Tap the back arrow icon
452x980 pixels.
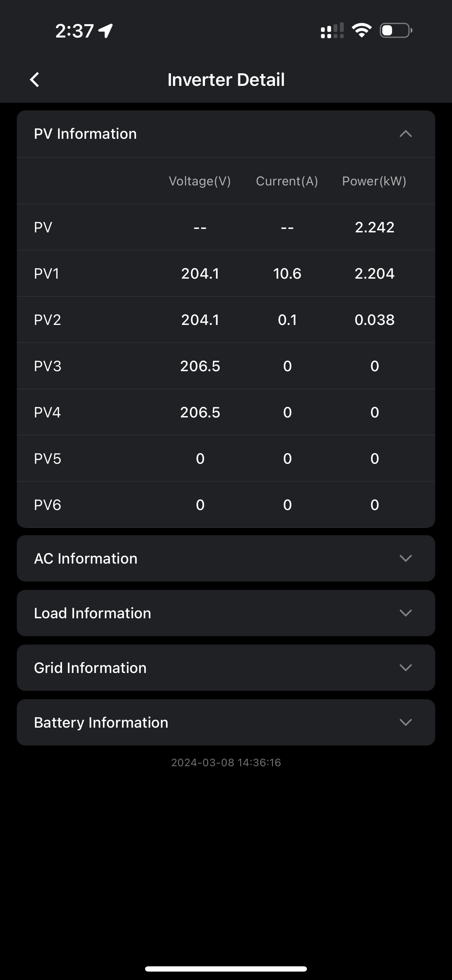(35, 80)
